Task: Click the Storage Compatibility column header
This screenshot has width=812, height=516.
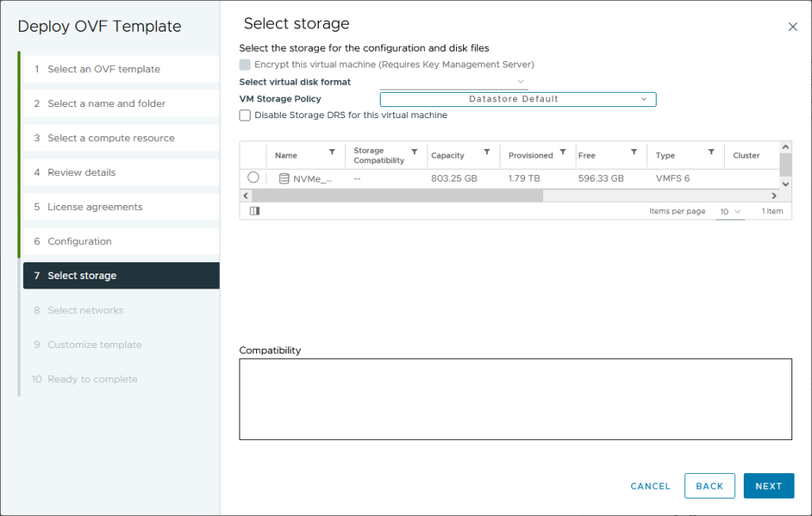Action: [x=379, y=155]
